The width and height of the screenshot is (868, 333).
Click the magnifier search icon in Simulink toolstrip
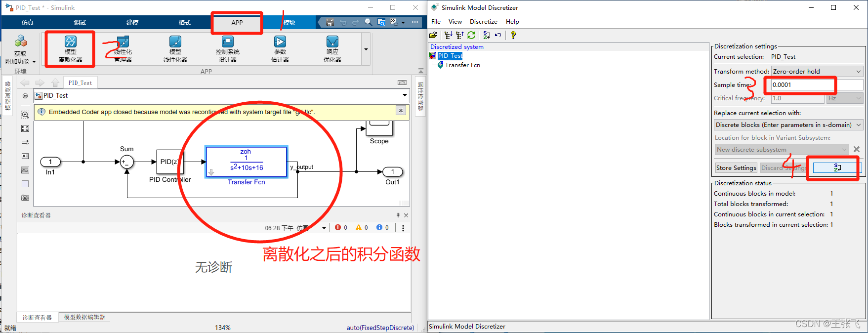[x=369, y=22]
